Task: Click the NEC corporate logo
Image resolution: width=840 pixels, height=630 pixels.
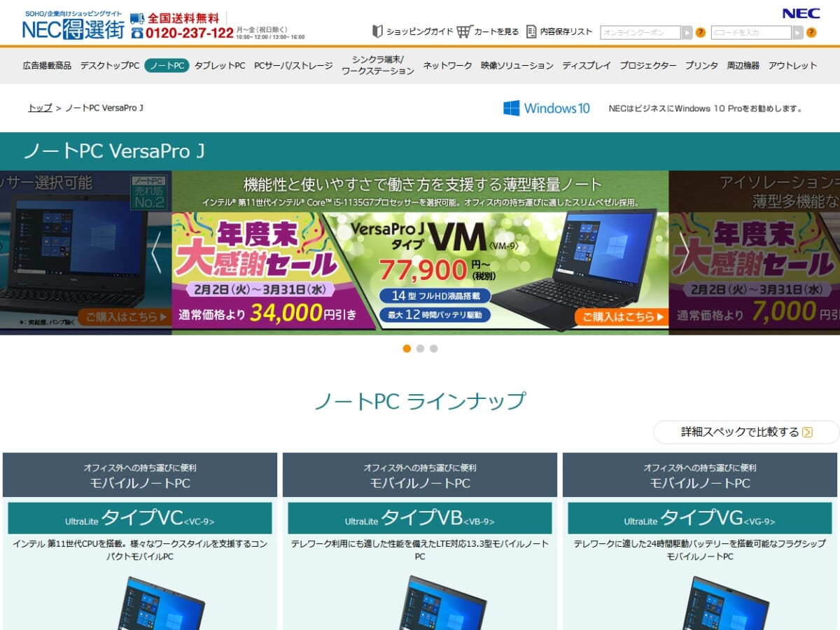Action: [801, 13]
